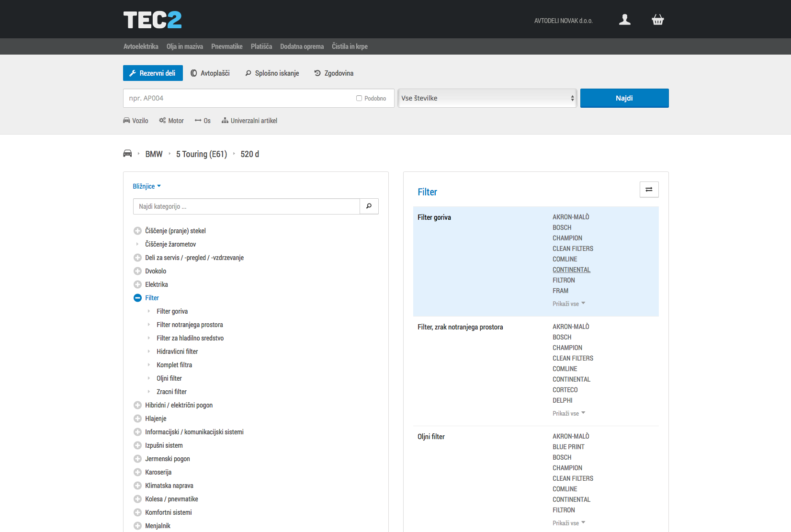This screenshot has width=791, height=532.
Task: Open Oljni filter subcategory in tree
Action: coord(169,378)
